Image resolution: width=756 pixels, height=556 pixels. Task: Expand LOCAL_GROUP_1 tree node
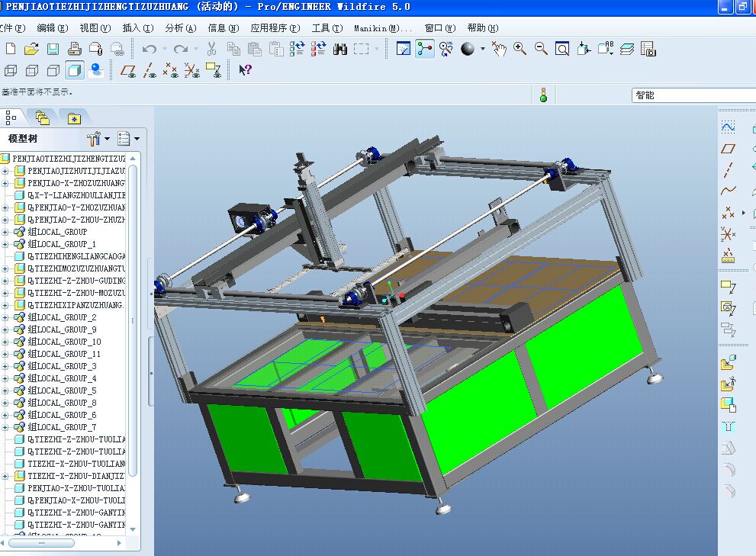(x=5, y=244)
